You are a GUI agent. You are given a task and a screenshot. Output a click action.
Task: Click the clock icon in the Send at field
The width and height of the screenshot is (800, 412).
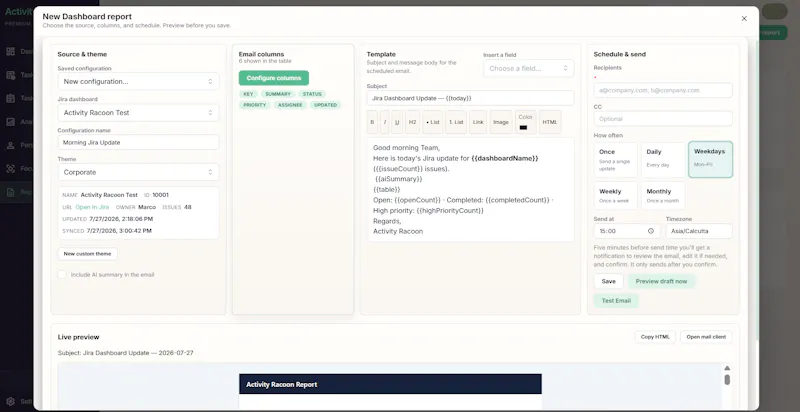coord(651,231)
